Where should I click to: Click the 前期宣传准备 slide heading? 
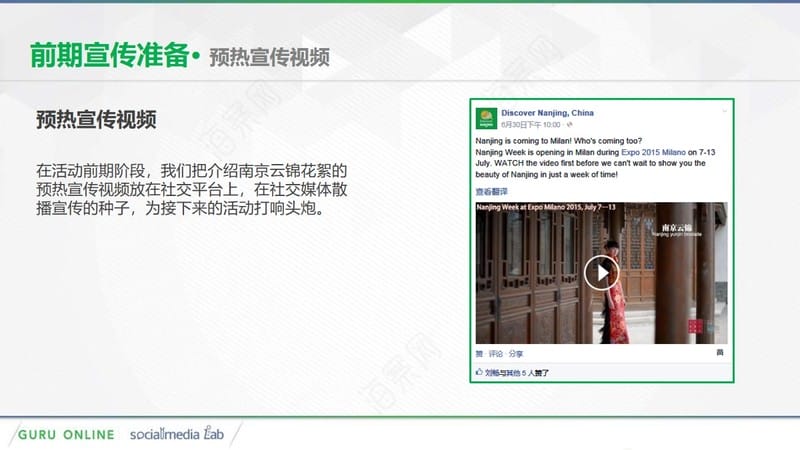pos(110,55)
